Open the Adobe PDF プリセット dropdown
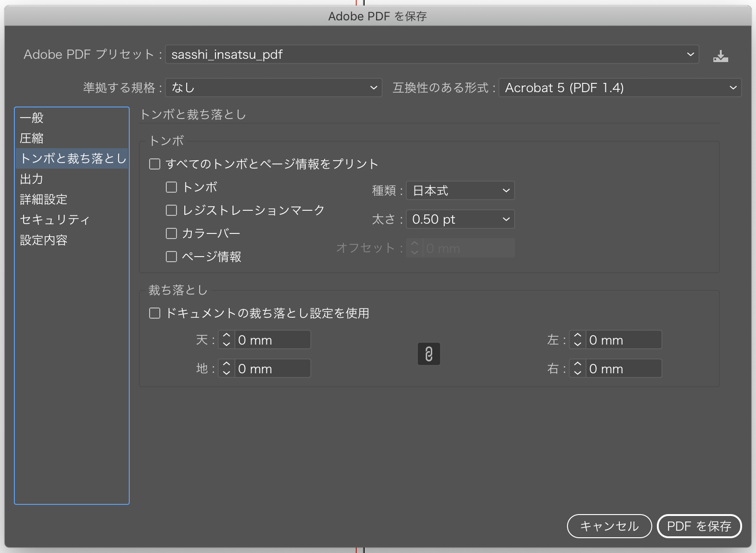The width and height of the screenshot is (756, 553). tap(432, 55)
